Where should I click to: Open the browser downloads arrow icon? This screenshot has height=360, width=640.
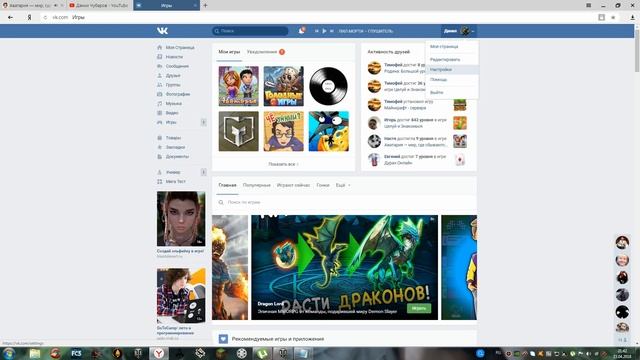click(632, 17)
